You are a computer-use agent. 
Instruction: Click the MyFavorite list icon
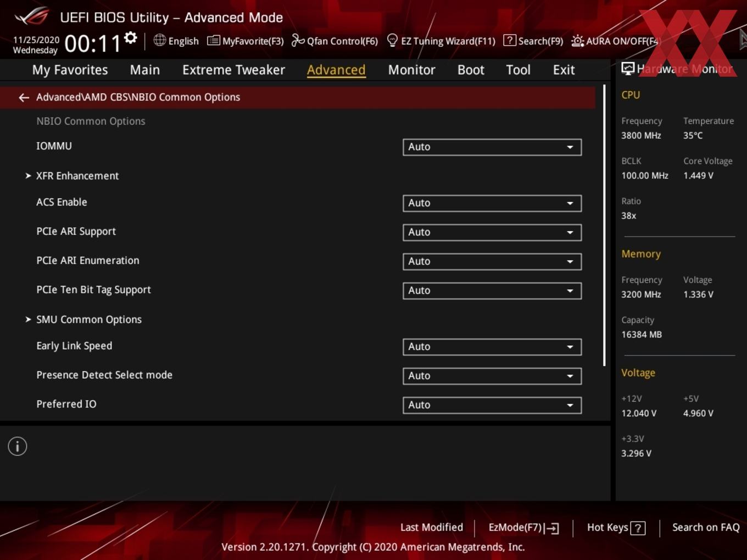[213, 41]
